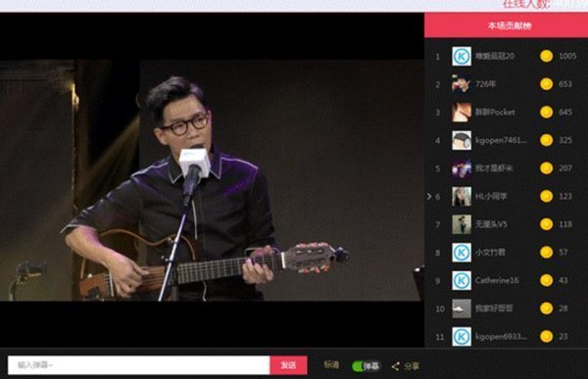The image size is (588, 379).
Task: Open the username kgopen6933...
Action: pos(501,337)
